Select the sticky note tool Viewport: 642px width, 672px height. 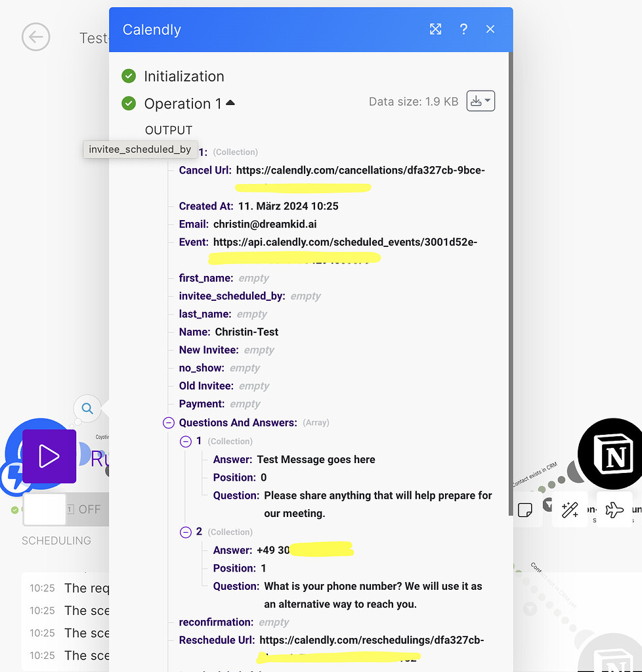(x=526, y=509)
